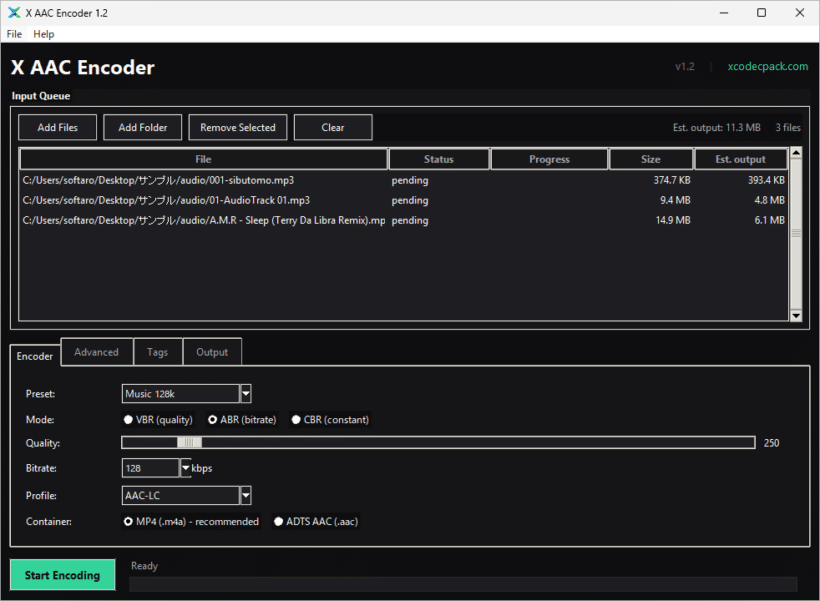
Task: Click the pending status of 01-AudioTrack 01.mp3
Action: [x=410, y=200]
